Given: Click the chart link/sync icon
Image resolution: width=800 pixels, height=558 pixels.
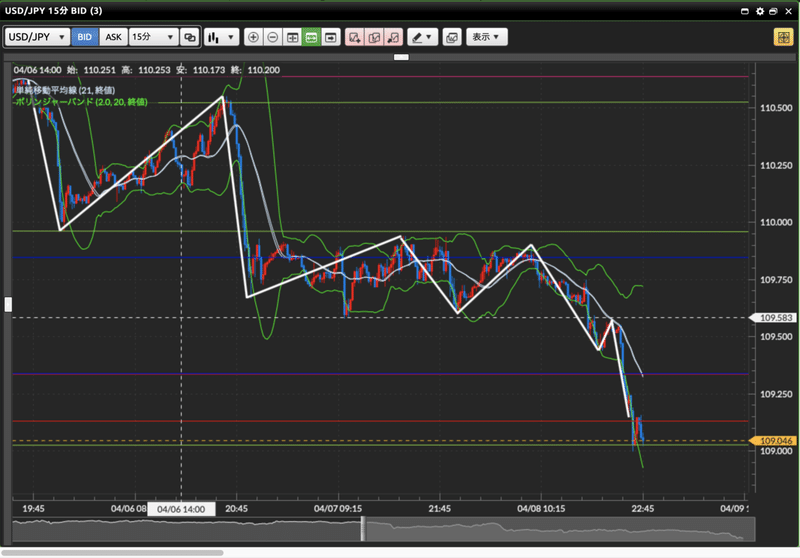Looking at the screenshot, I should [190, 37].
